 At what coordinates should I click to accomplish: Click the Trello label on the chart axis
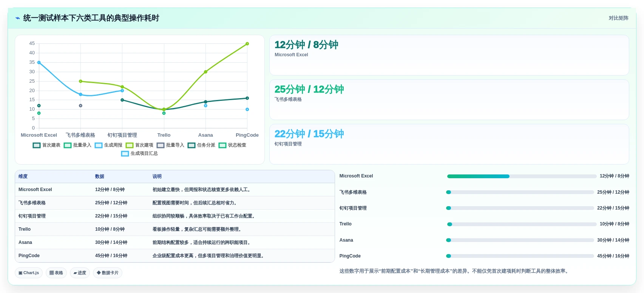pyautogui.click(x=164, y=135)
